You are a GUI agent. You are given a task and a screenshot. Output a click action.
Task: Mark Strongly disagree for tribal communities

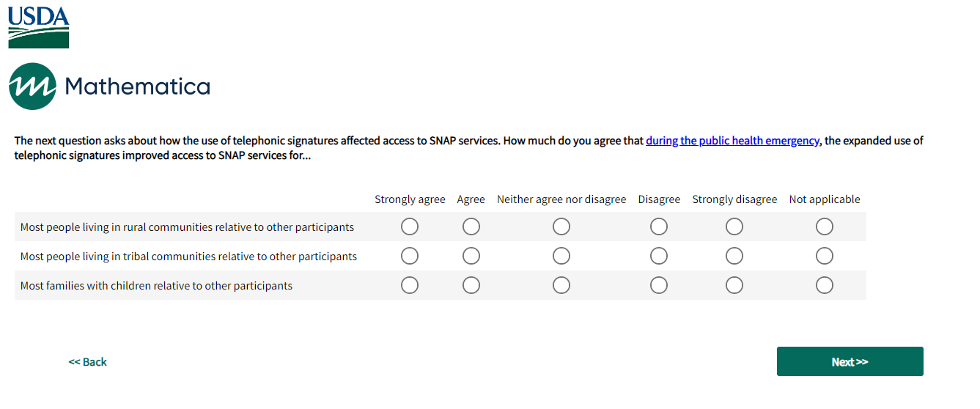(x=734, y=257)
